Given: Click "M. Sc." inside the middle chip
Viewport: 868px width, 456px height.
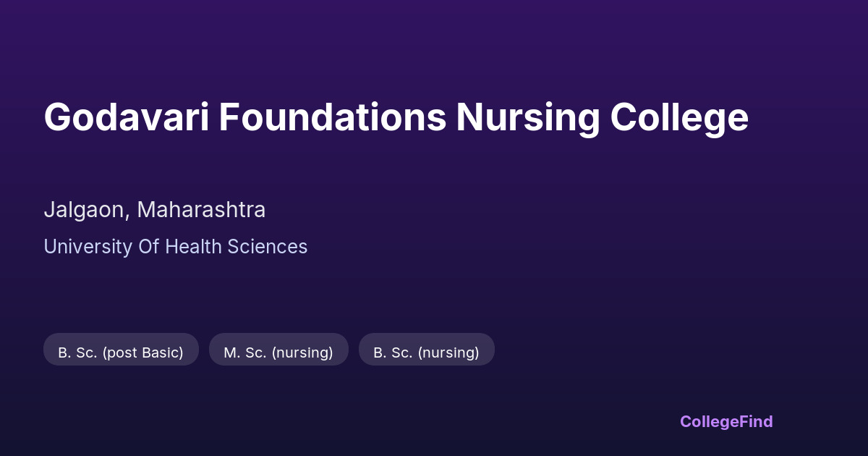Looking at the screenshot, I should [x=245, y=352].
